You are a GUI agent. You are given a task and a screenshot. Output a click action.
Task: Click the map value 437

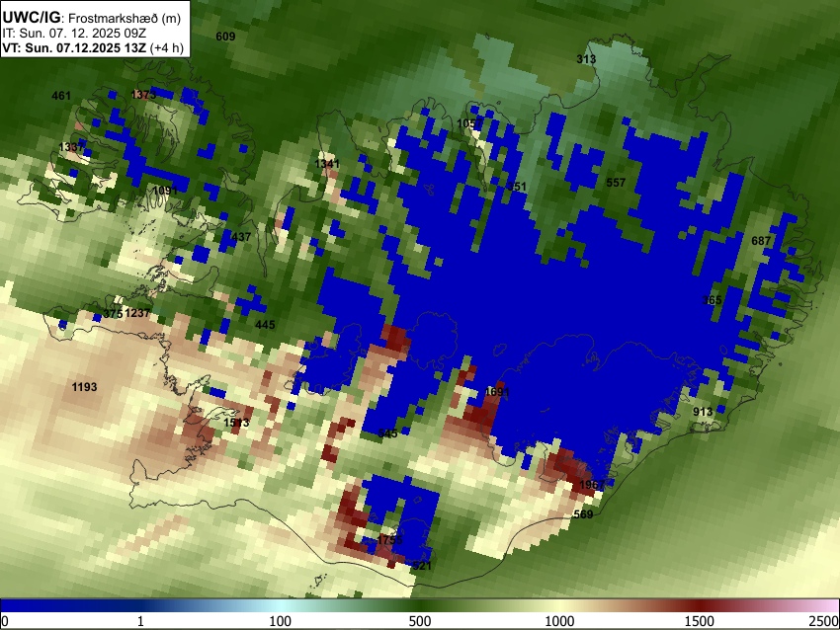coord(241,237)
